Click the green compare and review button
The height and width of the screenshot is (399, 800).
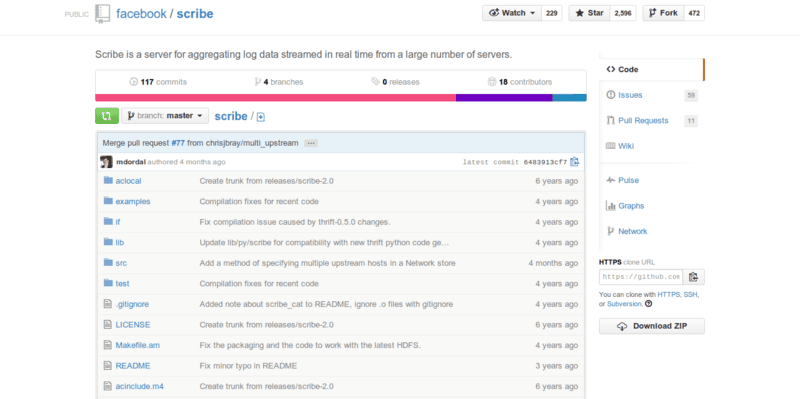[107, 116]
